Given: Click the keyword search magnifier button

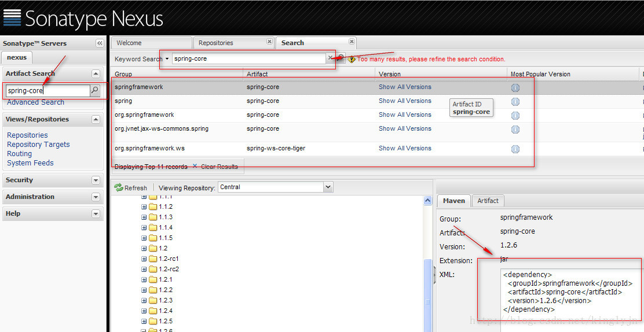Looking at the screenshot, I should coord(341,58).
